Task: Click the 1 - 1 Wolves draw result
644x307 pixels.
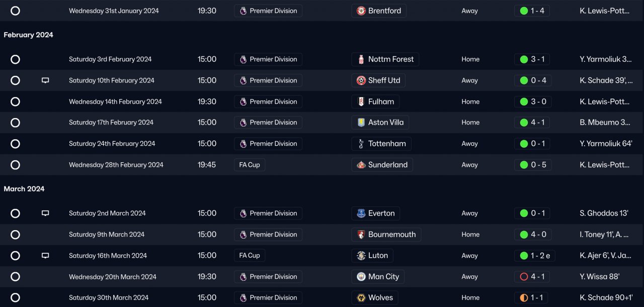Action: 537,298
